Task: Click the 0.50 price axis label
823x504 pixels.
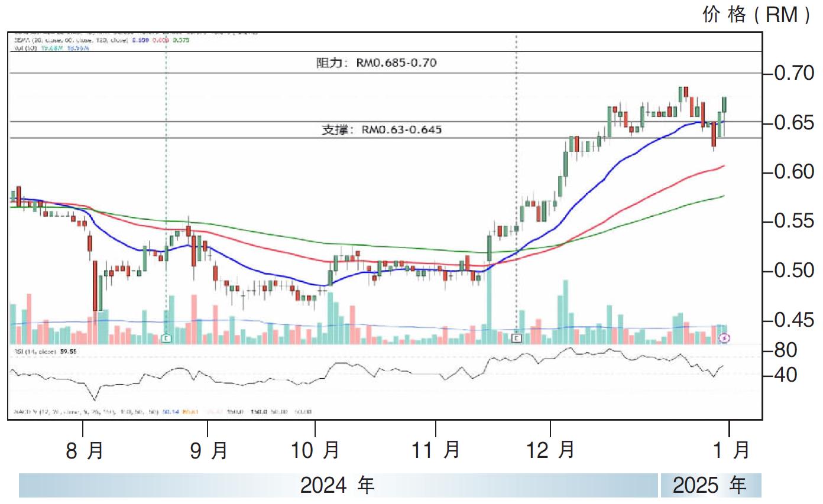Action: [x=793, y=271]
